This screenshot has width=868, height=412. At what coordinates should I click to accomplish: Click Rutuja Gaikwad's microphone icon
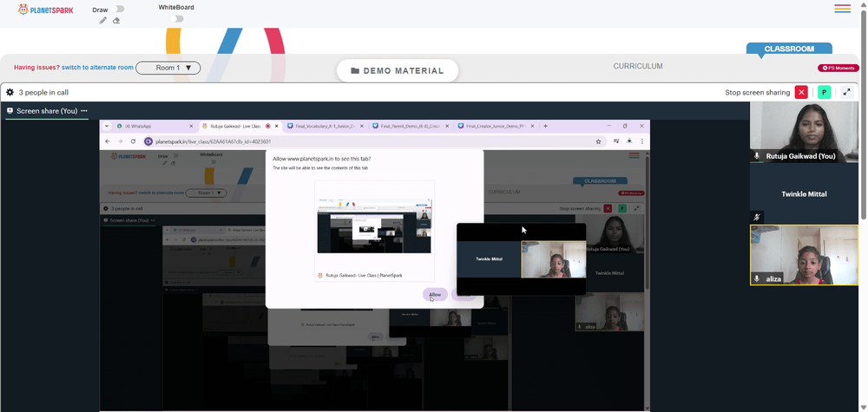[x=757, y=156]
